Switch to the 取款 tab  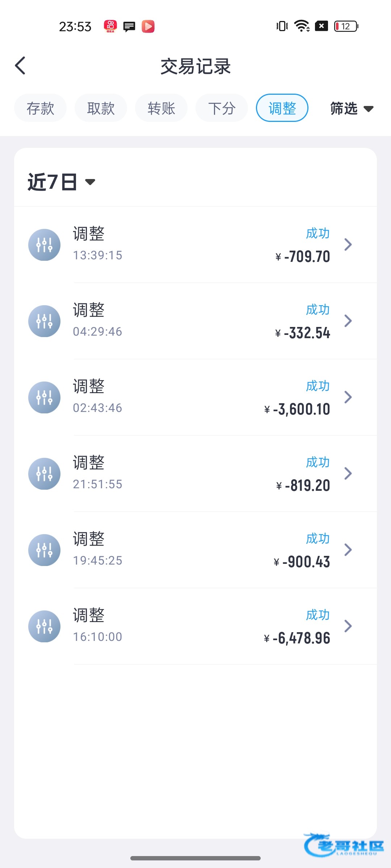(101, 108)
